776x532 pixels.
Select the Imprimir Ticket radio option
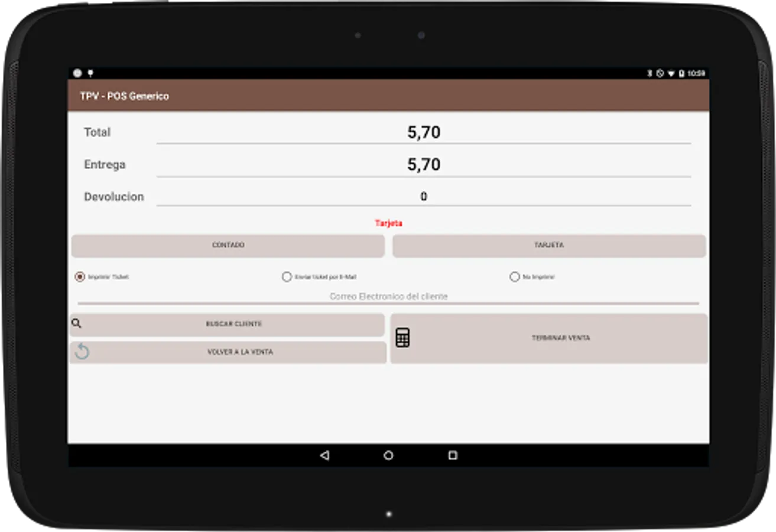80,277
